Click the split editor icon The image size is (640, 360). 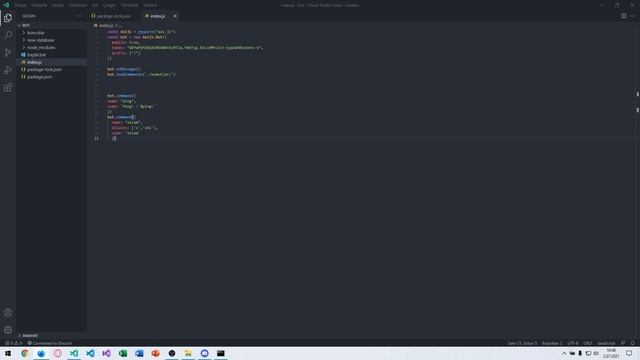[624, 16]
